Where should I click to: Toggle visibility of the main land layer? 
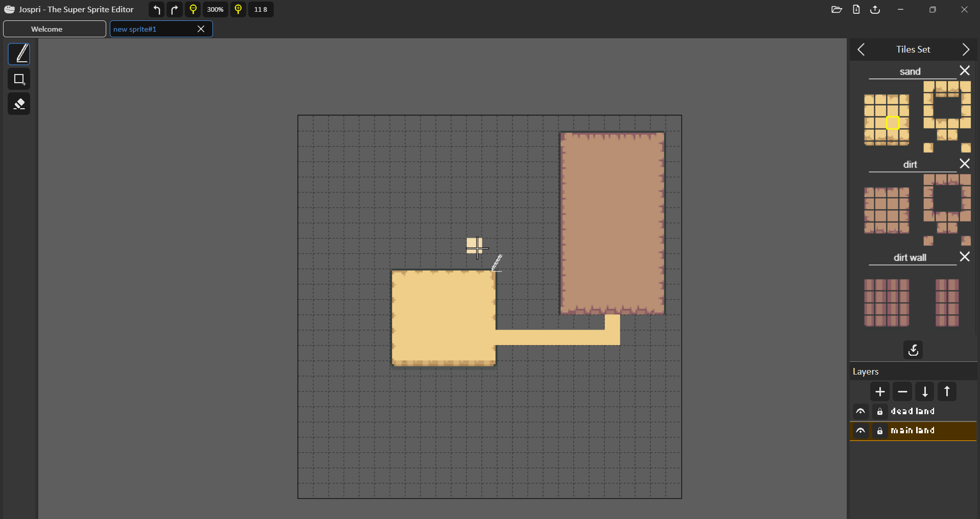861,431
